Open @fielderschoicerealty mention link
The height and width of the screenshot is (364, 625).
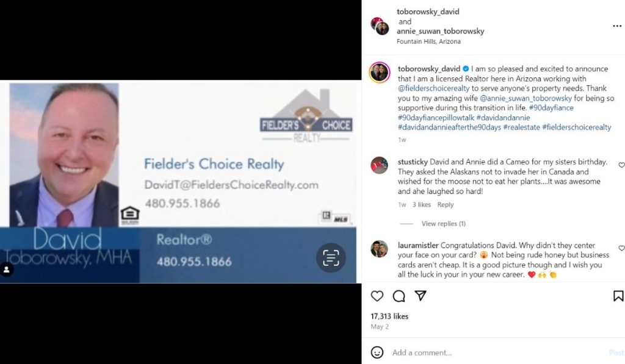pyautogui.click(x=434, y=88)
